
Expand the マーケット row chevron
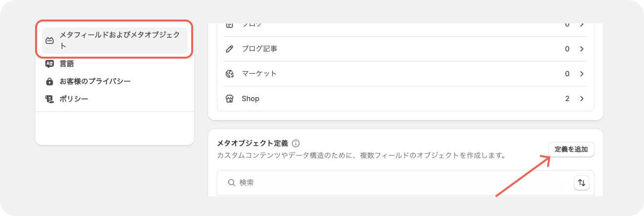click(x=582, y=74)
